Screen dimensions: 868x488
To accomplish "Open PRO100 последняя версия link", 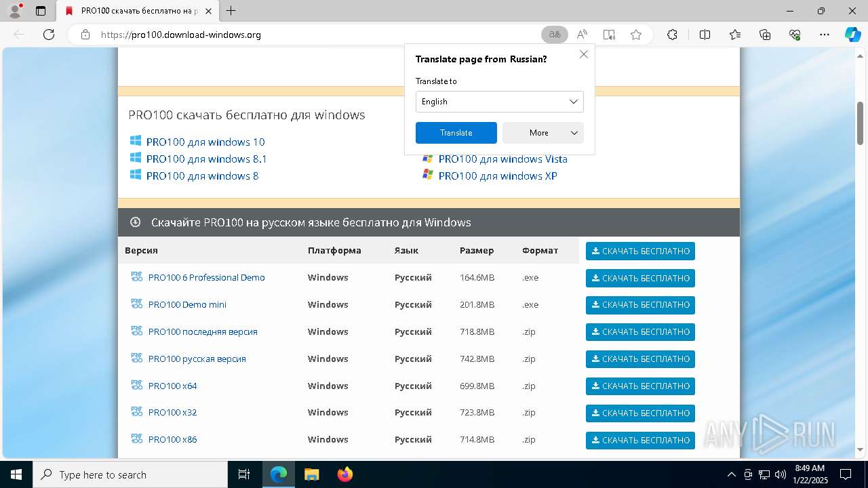I will (x=203, y=331).
